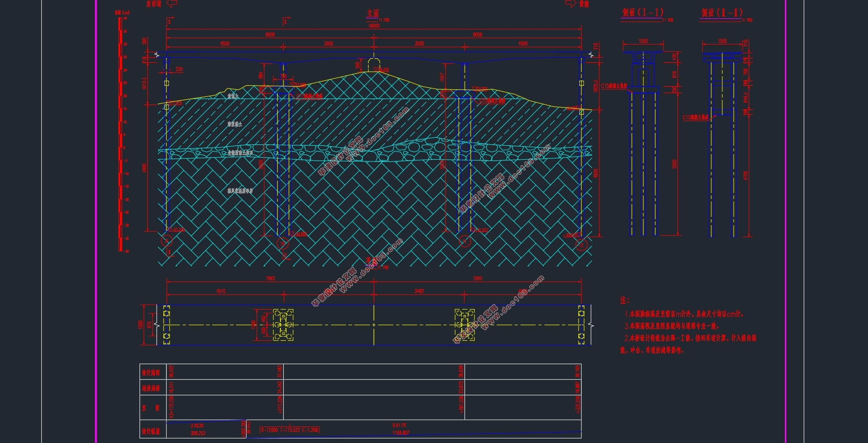
Task: Select ground elevation value 18.887
Action: (x=577, y=388)
